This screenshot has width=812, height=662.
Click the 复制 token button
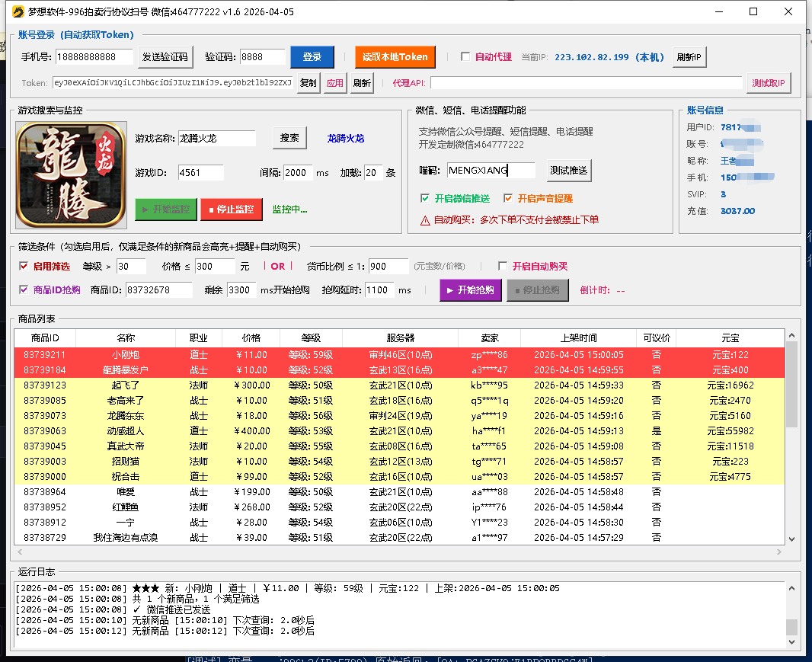pos(308,83)
